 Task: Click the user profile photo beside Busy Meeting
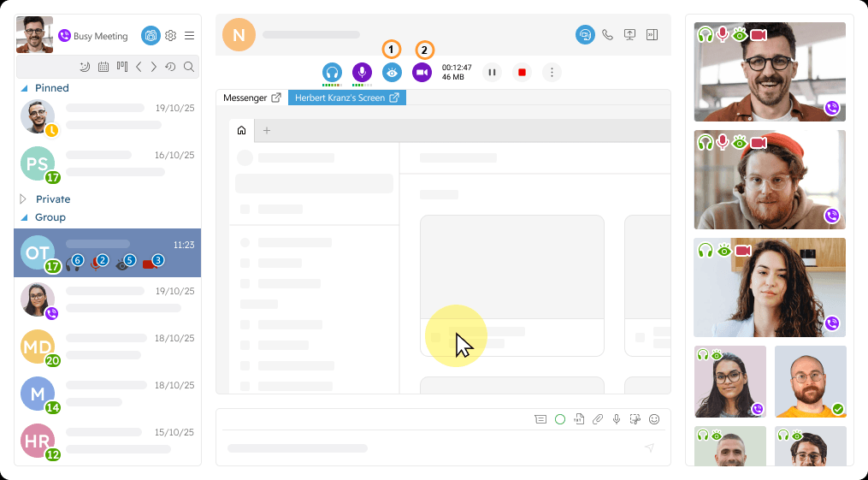[x=35, y=35]
